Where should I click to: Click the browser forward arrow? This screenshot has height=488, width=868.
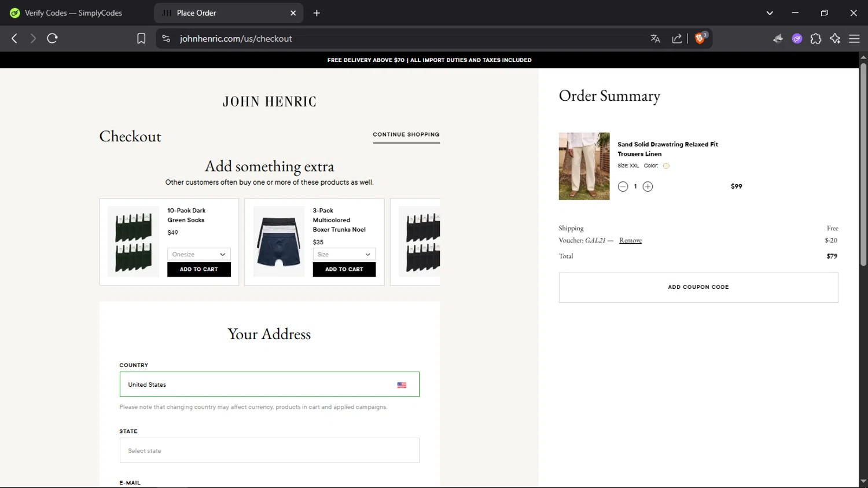click(x=33, y=38)
